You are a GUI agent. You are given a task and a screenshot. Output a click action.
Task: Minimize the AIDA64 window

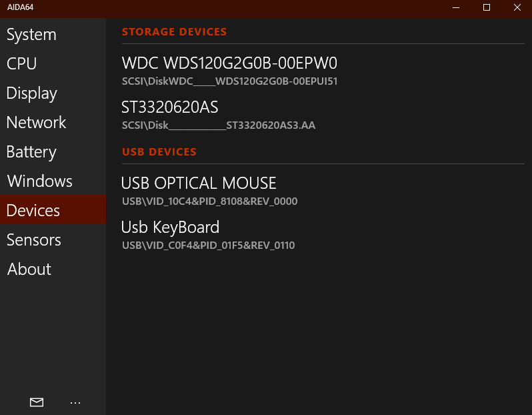(456, 7)
